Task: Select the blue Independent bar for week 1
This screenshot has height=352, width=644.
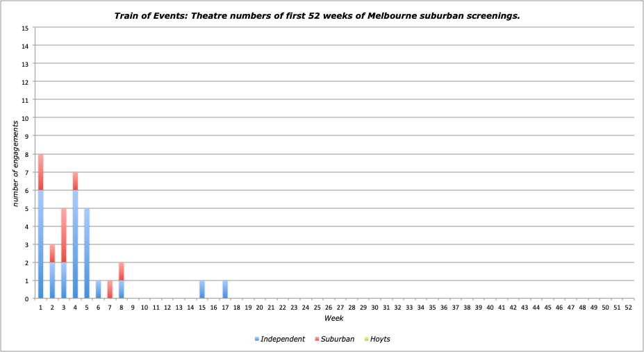Action: (41, 244)
